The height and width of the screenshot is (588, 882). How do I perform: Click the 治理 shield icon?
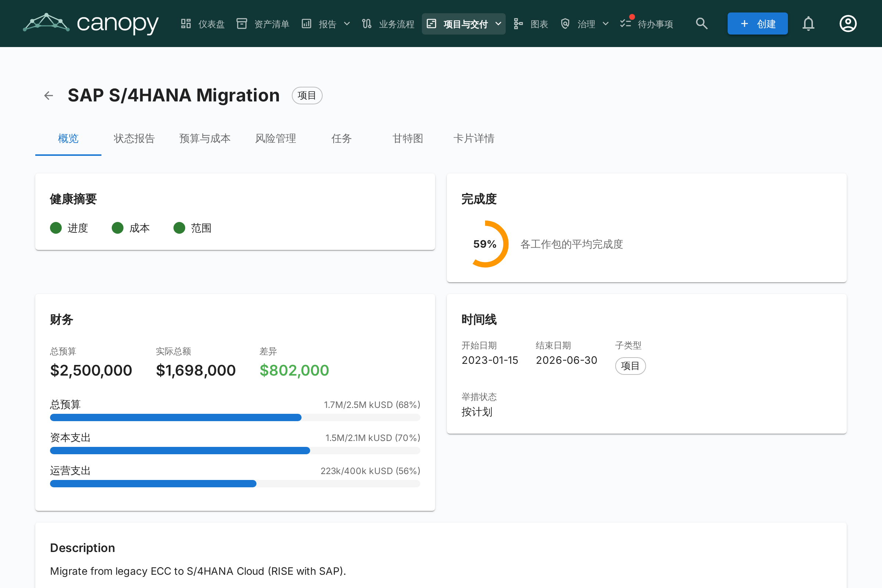pyautogui.click(x=565, y=24)
